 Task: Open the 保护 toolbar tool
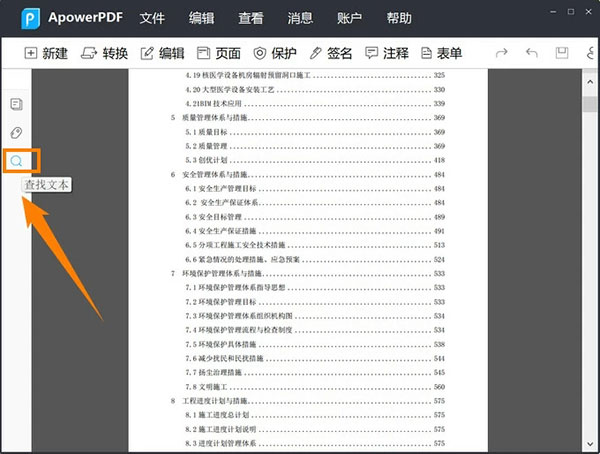point(275,53)
